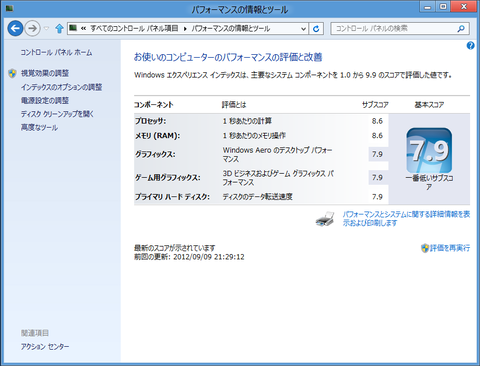Click the 7.9 subscore for プライマリ ハード ディスク
480x366 pixels.
tap(377, 197)
